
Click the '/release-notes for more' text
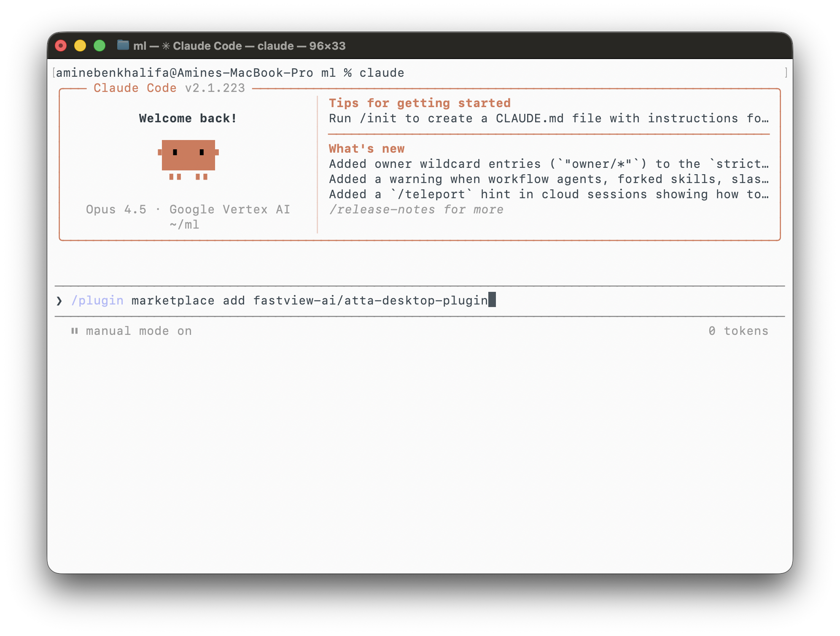[x=416, y=210]
